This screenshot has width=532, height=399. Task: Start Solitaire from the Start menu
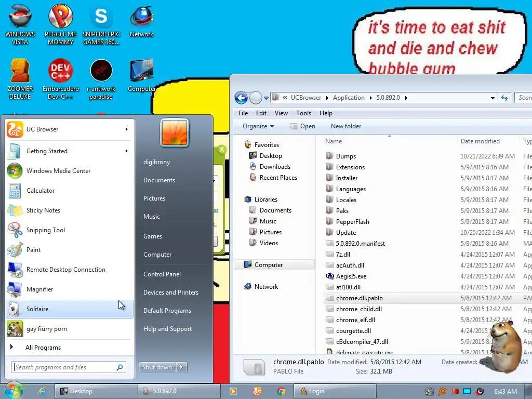70,309
